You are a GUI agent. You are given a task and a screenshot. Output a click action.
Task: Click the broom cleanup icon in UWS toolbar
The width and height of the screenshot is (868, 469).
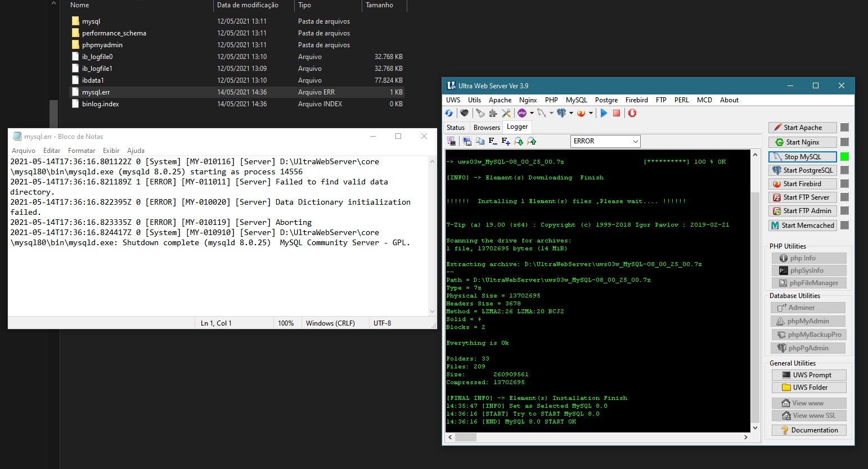(x=480, y=113)
